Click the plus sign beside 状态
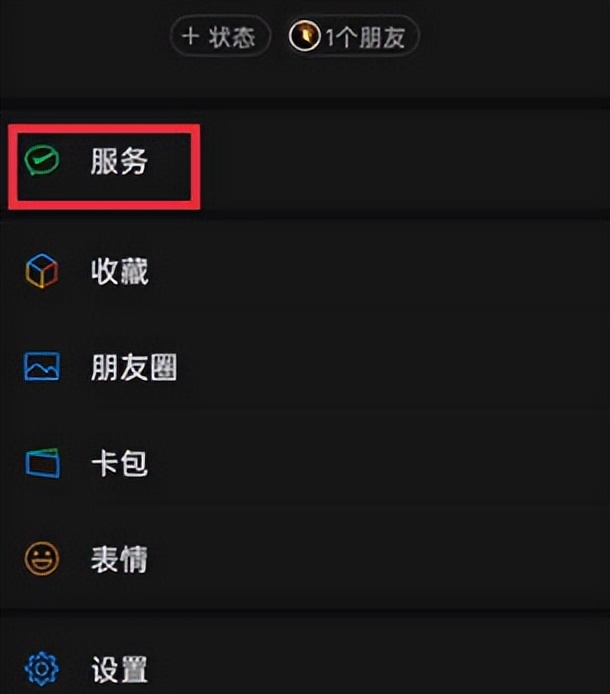The width and height of the screenshot is (610, 694). coord(191,36)
